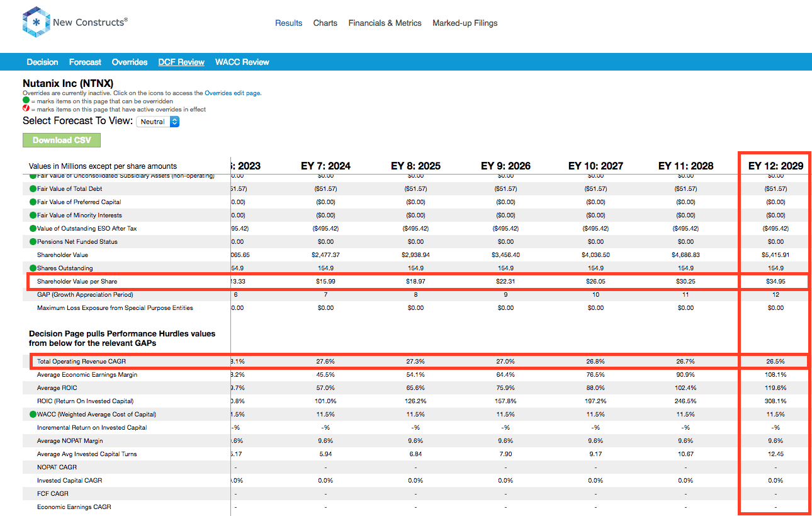Click the EY 9: 2026 column header
Image resolution: width=812 pixels, height=516 pixels.
point(505,166)
